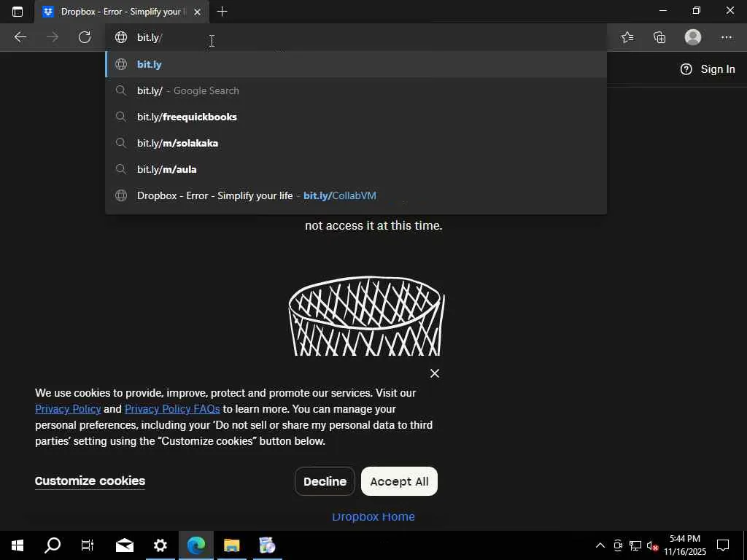Reload the page with the refresh icon
The image size is (747, 560).
[85, 37]
